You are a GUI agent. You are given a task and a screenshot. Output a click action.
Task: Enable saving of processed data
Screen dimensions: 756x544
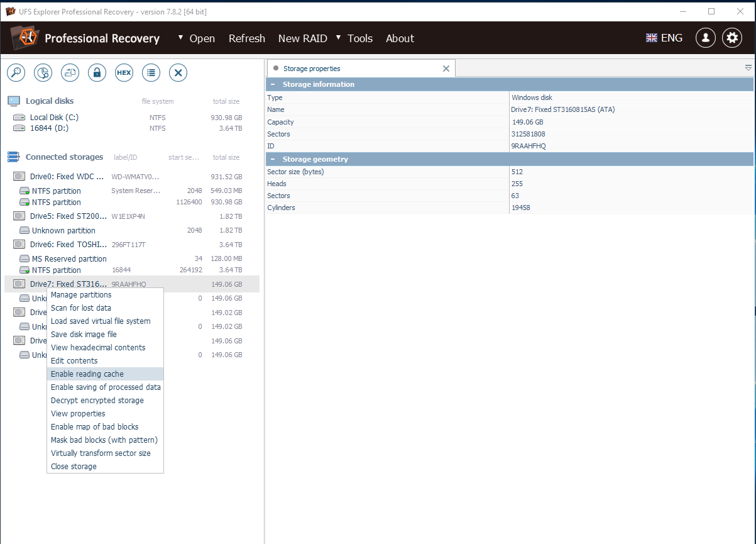point(105,387)
